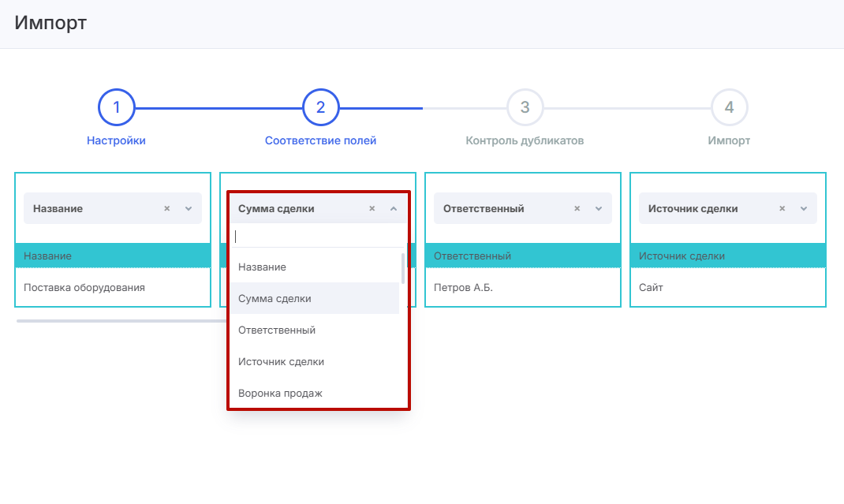Clear the Название field selection

pos(166,209)
